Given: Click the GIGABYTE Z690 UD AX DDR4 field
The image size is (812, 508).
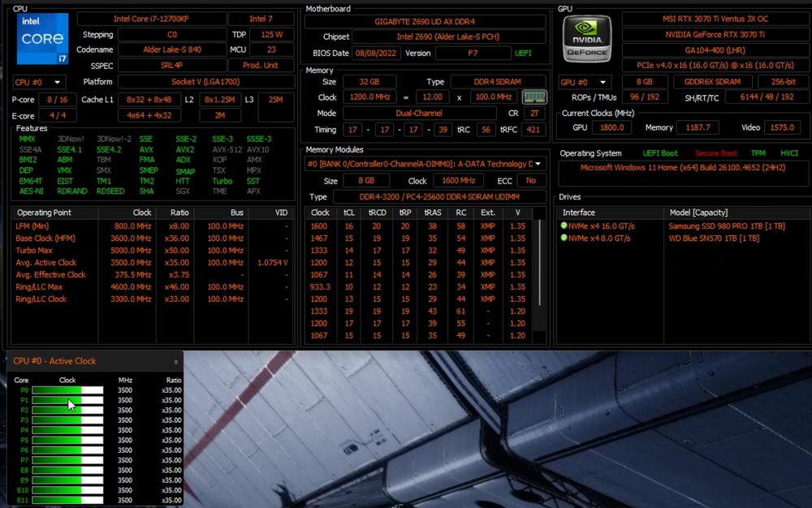Looking at the screenshot, I should (x=425, y=22).
